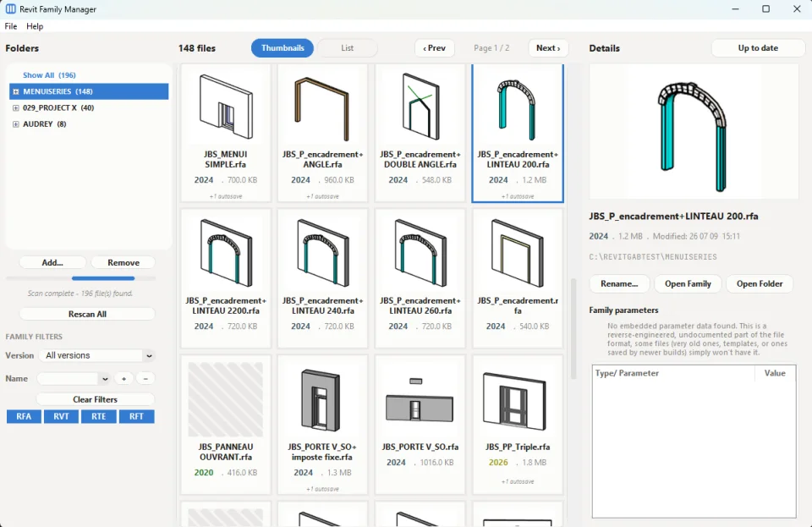Click the plus button beside Name filter

click(x=123, y=378)
